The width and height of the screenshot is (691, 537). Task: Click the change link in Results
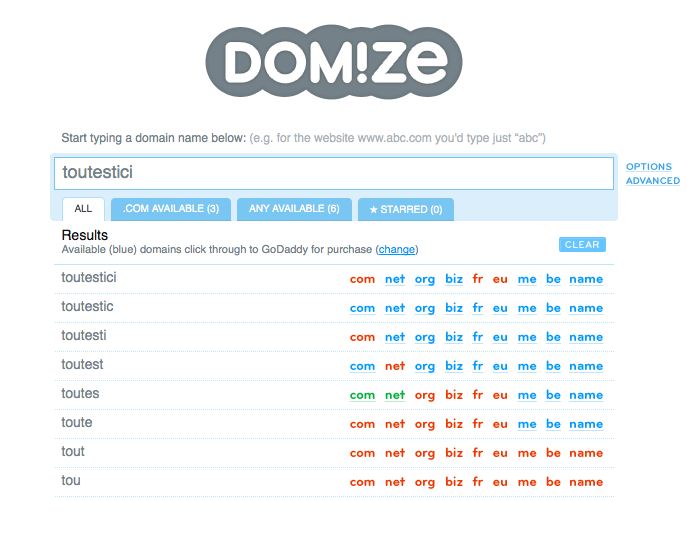click(x=397, y=249)
